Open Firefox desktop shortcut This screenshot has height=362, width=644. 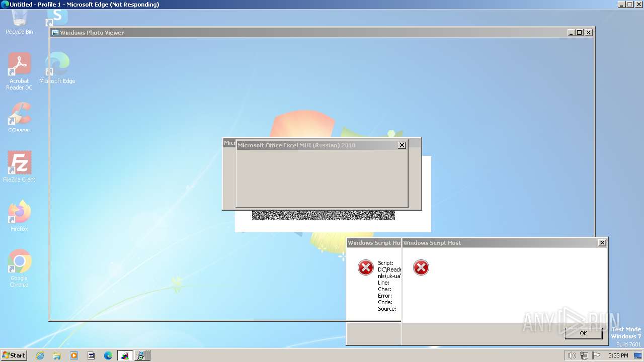click(x=19, y=216)
